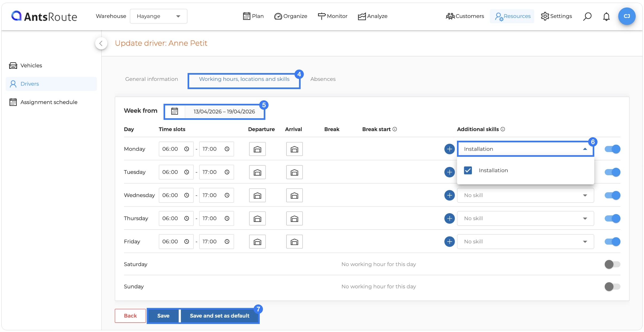
Task: Edit Friday end time 17:00 field
Action: [216, 242]
